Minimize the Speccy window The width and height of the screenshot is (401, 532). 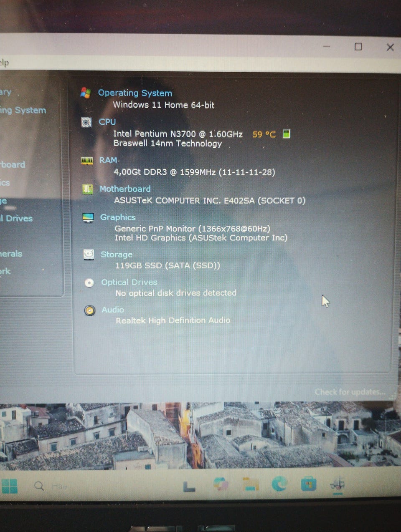click(x=327, y=47)
